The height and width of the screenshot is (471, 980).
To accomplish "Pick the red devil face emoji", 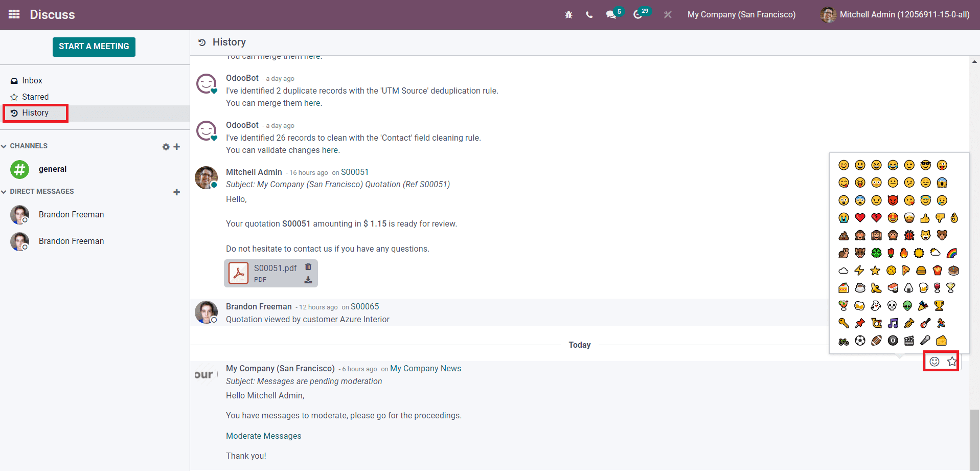I will pos(893,200).
